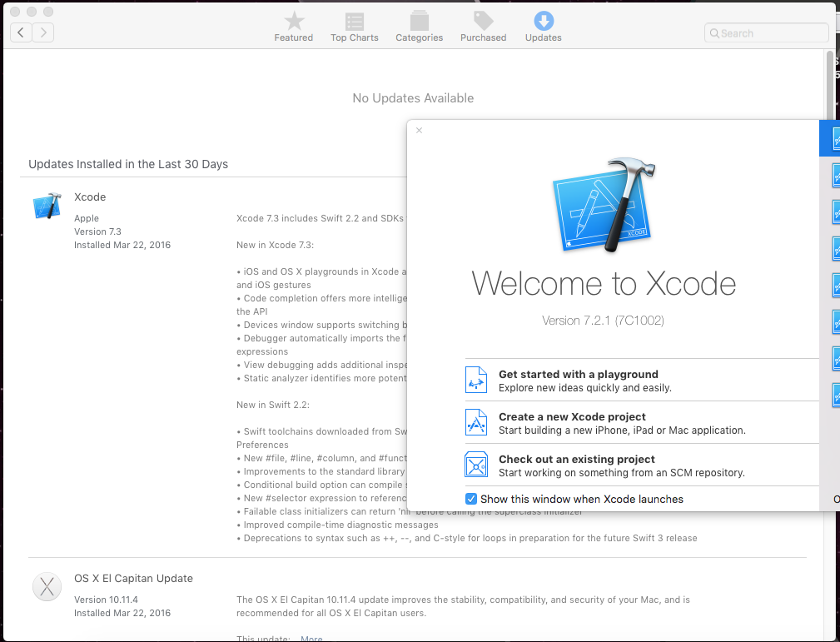Open Top Charts in the App Store toolbar
Screen dimensions: 840x642
pyautogui.click(x=354, y=27)
